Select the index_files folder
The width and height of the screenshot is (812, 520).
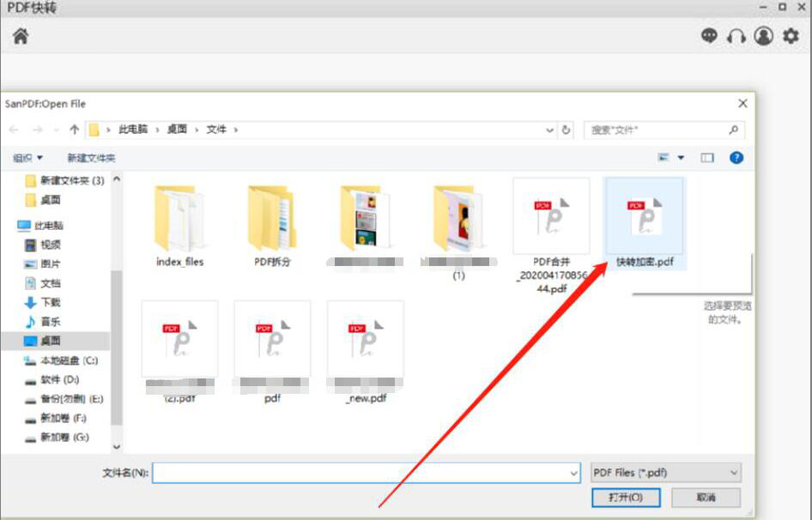[179, 226]
